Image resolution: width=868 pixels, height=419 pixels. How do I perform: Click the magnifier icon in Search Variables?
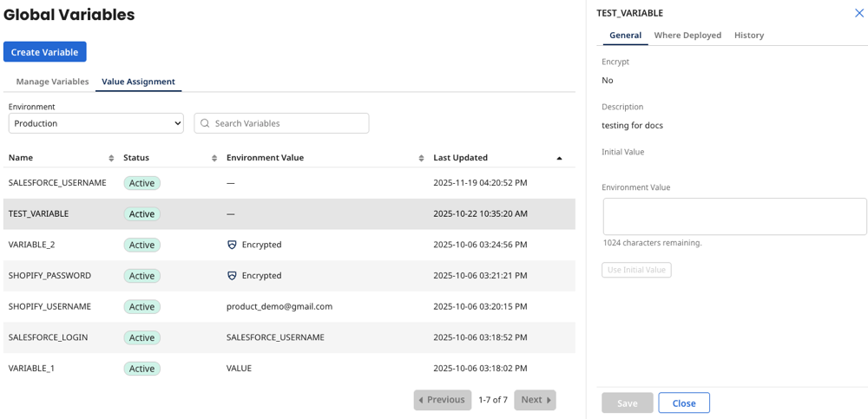pos(205,123)
